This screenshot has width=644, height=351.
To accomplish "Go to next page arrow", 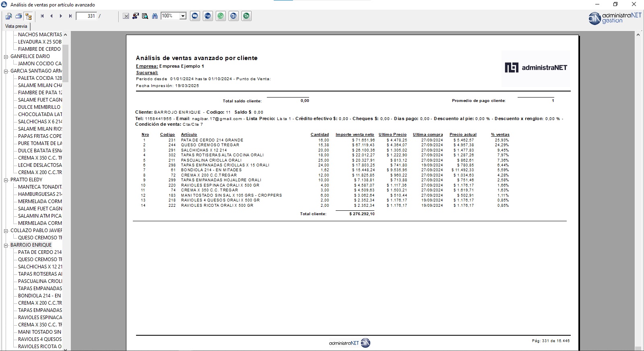I will [x=61, y=16].
